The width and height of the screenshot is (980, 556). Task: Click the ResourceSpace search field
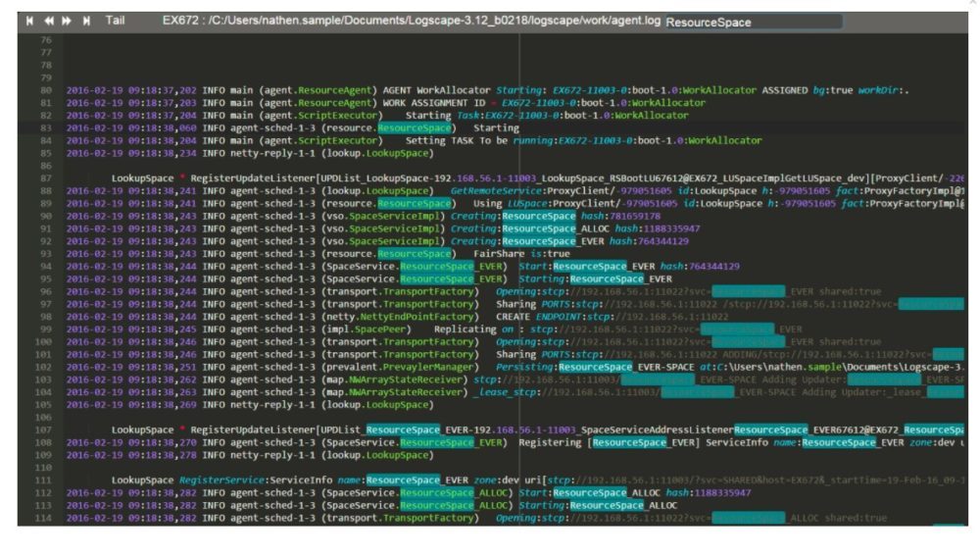coord(752,22)
